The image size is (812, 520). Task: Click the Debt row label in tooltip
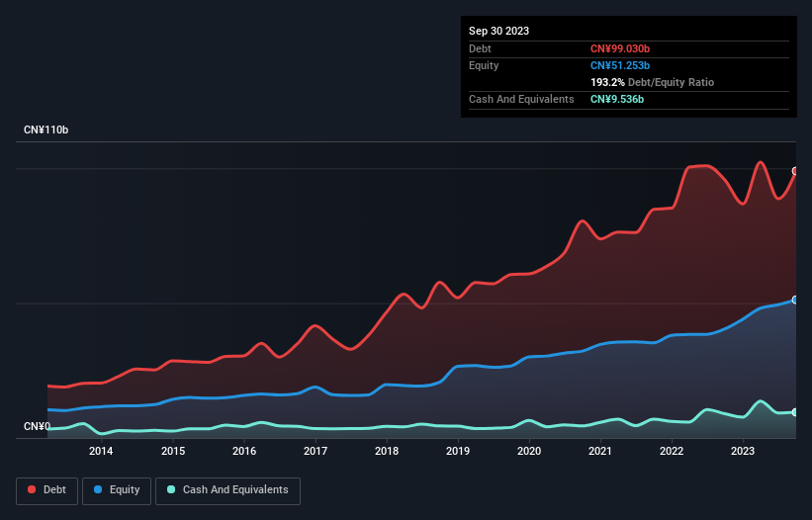[x=480, y=48]
